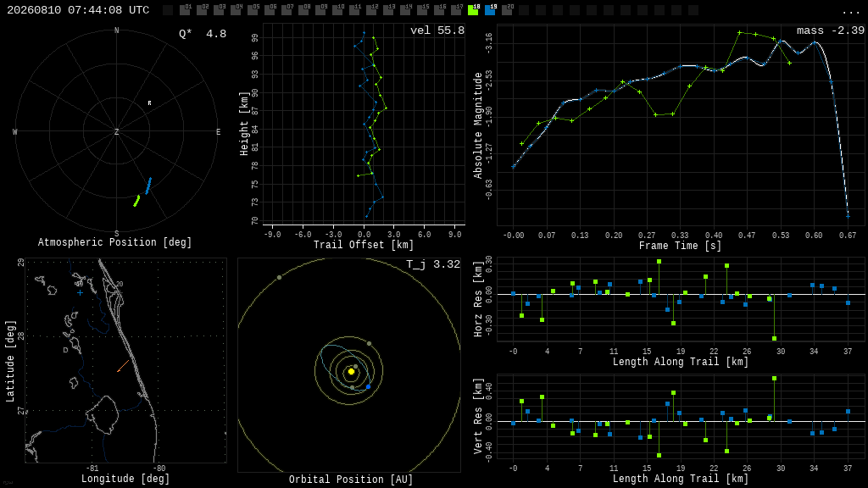Click the blue meteor trail in sky plot
The height and width of the screenshot is (488, 868).
click(148, 186)
